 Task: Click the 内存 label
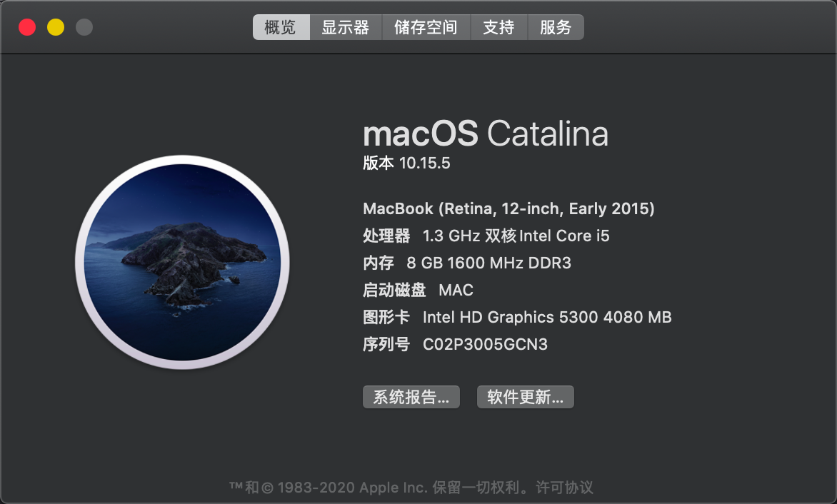[379, 263]
